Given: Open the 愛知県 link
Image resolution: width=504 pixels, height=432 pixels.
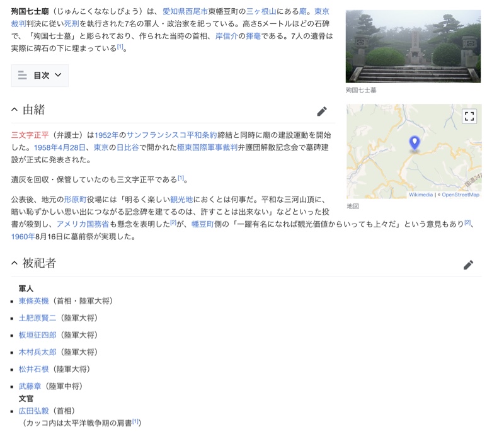Looking at the screenshot, I should point(174,11).
